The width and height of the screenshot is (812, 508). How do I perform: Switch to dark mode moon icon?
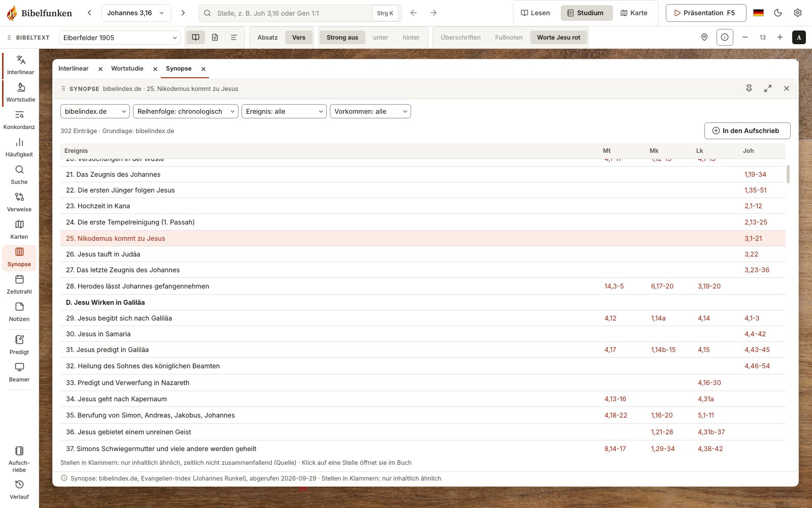pos(778,13)
